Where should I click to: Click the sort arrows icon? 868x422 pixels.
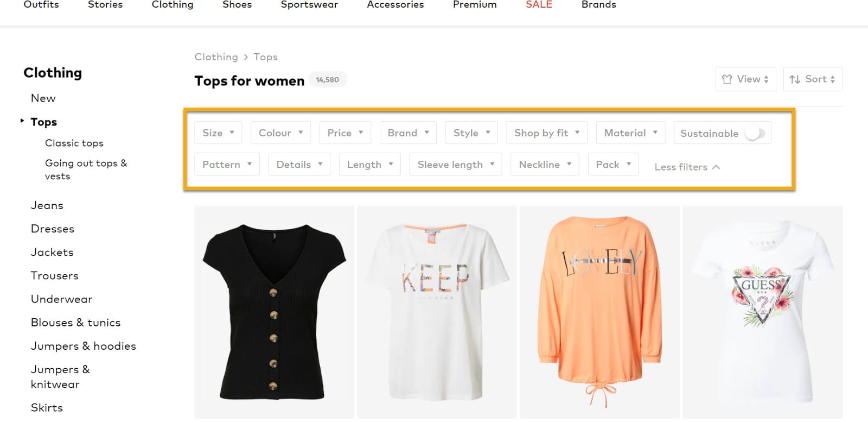point(795,79)
